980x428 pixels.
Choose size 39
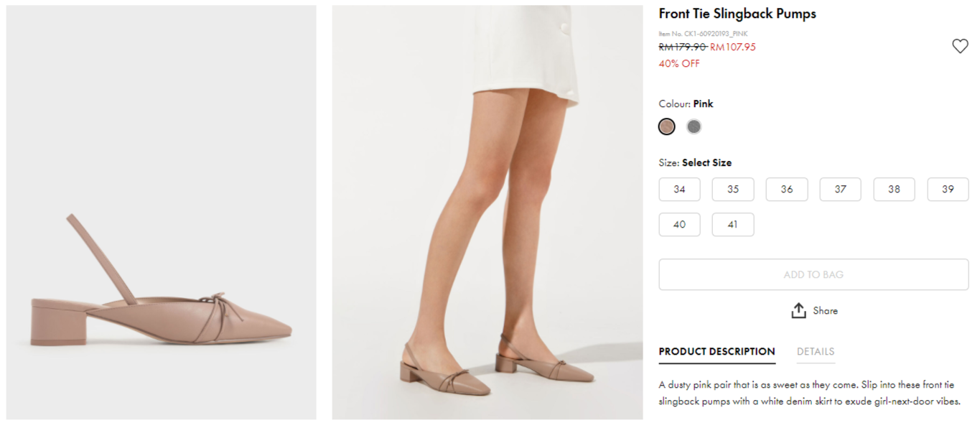tap(948, 190)
